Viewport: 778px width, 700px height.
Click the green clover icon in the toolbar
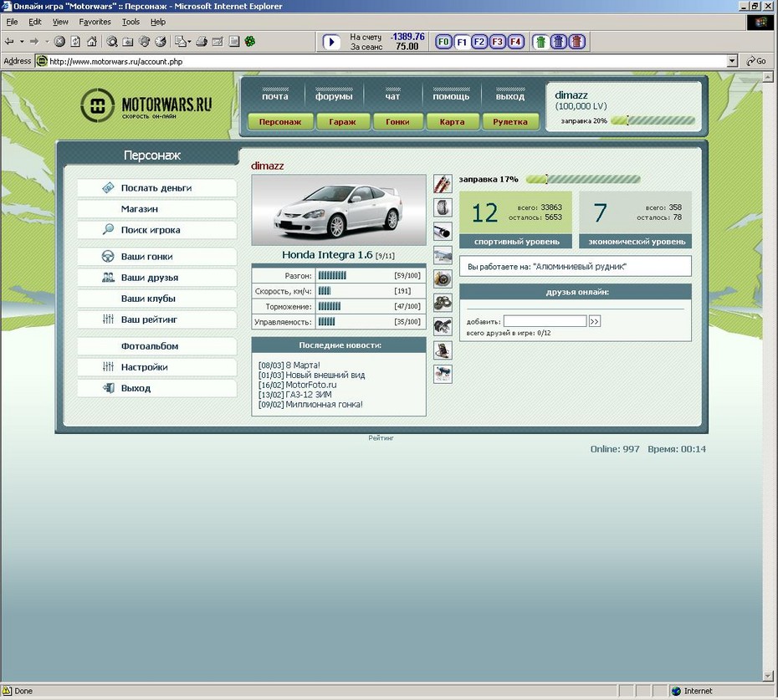click(x=250, y=42)
